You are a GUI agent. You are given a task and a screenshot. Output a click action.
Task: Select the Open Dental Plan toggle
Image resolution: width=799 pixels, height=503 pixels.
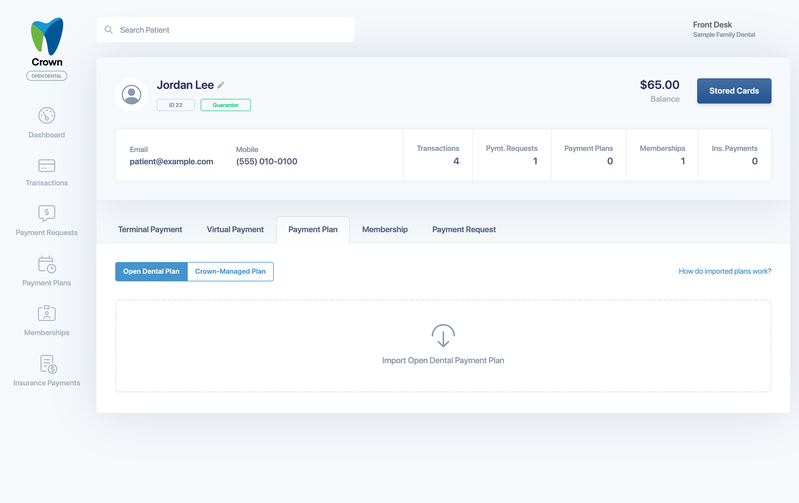[x=151, y=272]
